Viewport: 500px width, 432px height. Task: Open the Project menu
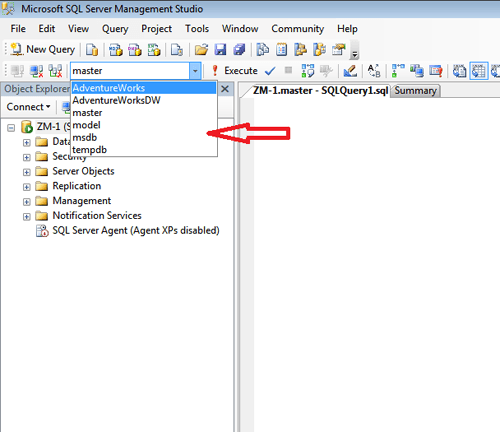coord(156,29)
